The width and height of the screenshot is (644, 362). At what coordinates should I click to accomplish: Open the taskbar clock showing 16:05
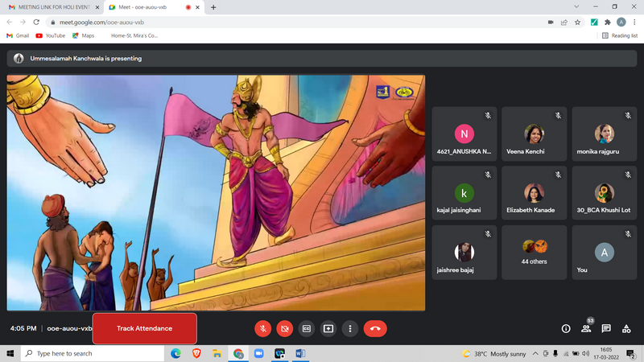(x=606, y=353)
